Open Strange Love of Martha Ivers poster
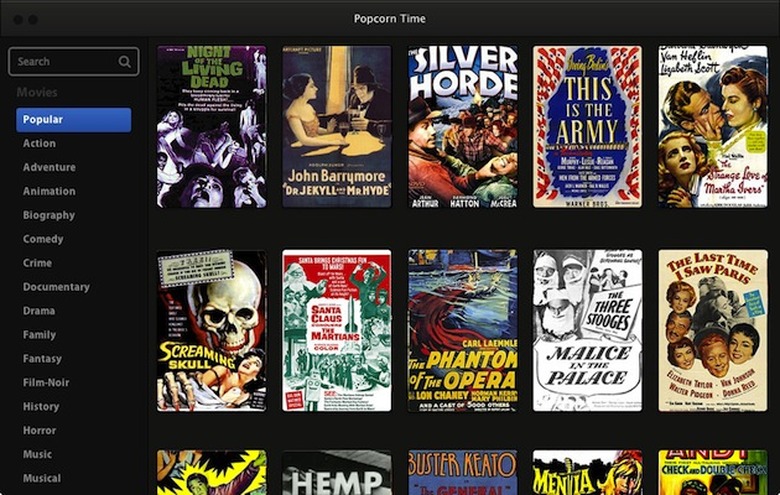This screenshot has width=780, height=495. point(713,126)
